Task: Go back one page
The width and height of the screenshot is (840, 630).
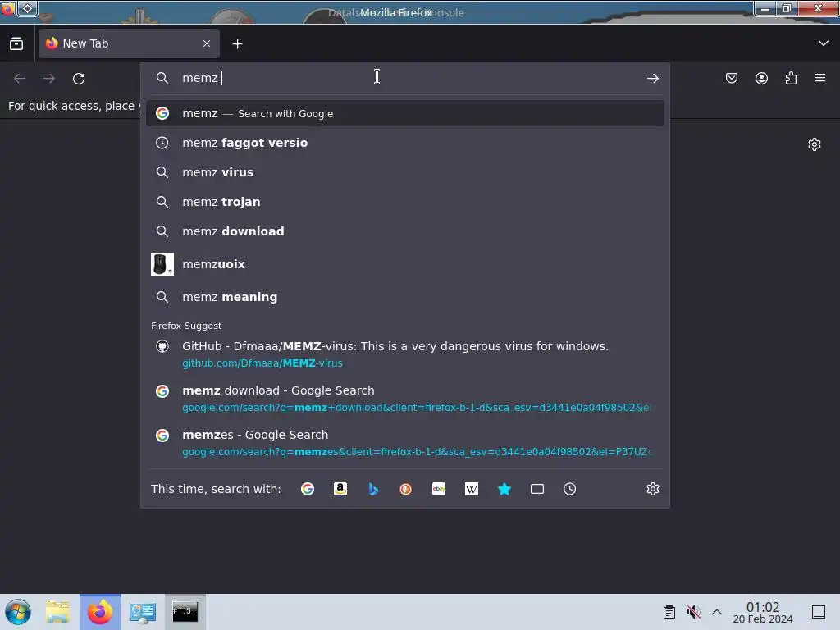Action: click(20, 78)
